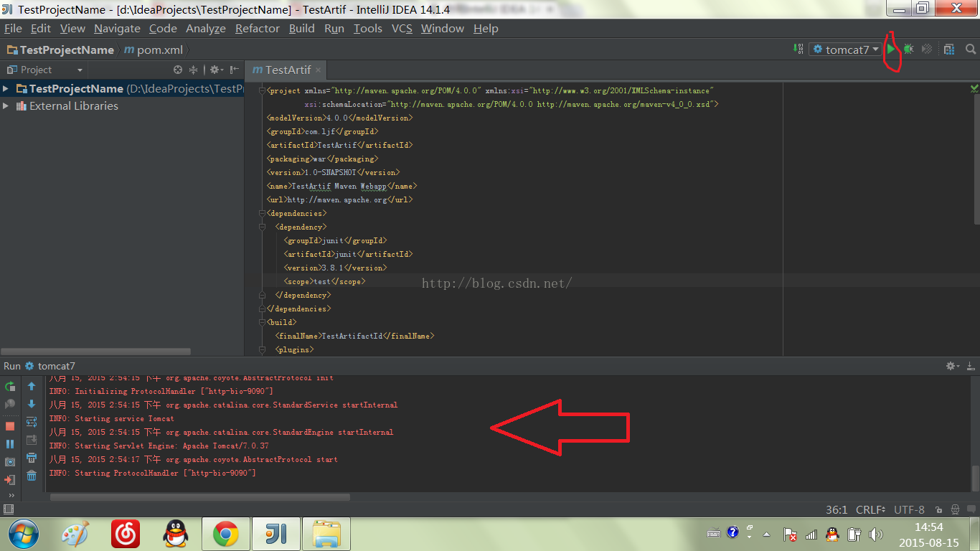Start debugging with the green bug icon

(x=908, y=50)
